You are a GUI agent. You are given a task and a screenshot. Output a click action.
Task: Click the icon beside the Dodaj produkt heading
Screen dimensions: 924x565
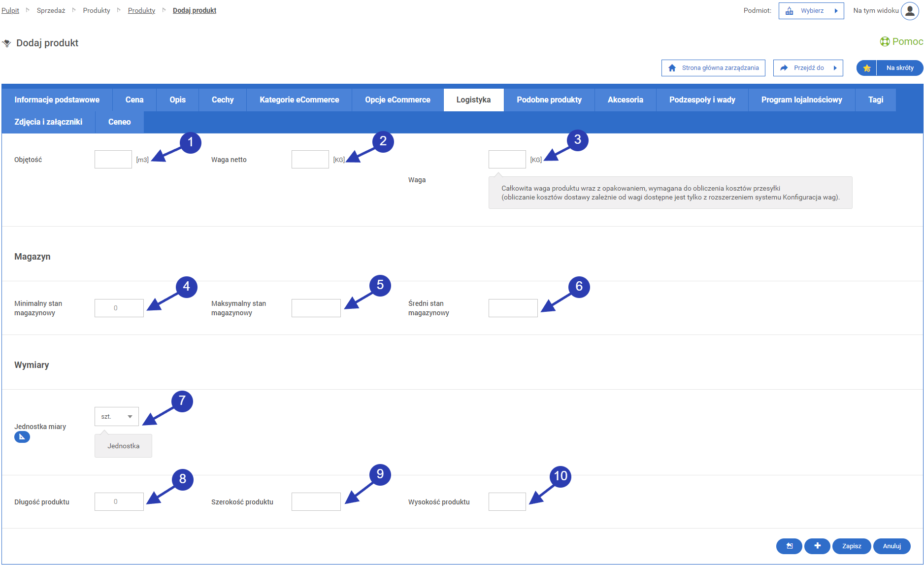point(7,43)
